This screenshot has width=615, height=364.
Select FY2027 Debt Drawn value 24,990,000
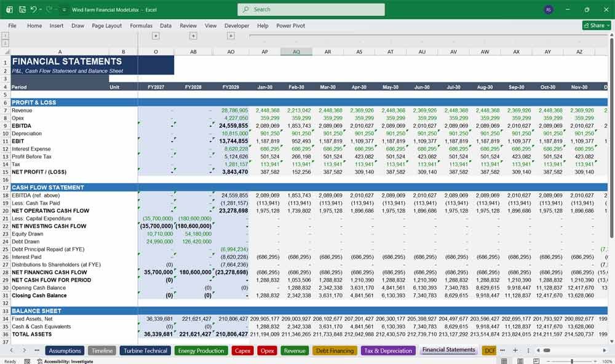(156, 242)
